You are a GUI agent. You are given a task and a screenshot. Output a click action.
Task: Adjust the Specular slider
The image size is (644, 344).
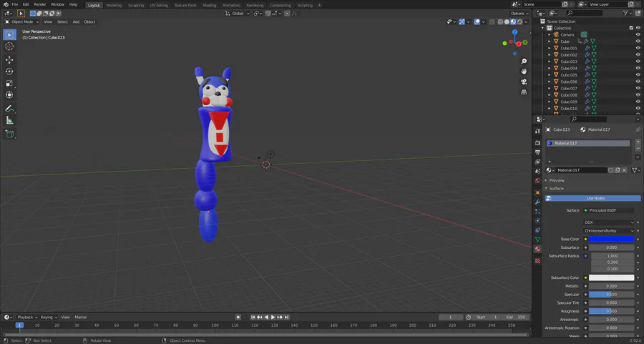[x=611, y=295]
